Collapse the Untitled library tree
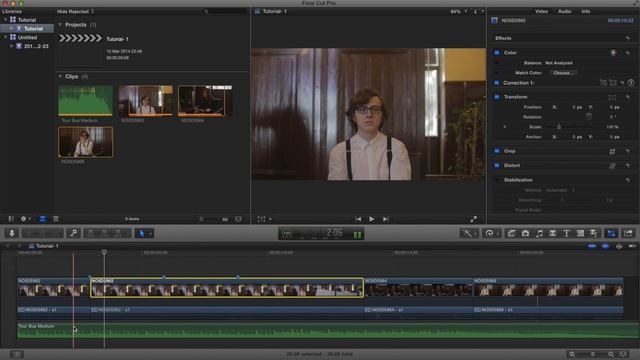The image size is (640, 360). 5,37
